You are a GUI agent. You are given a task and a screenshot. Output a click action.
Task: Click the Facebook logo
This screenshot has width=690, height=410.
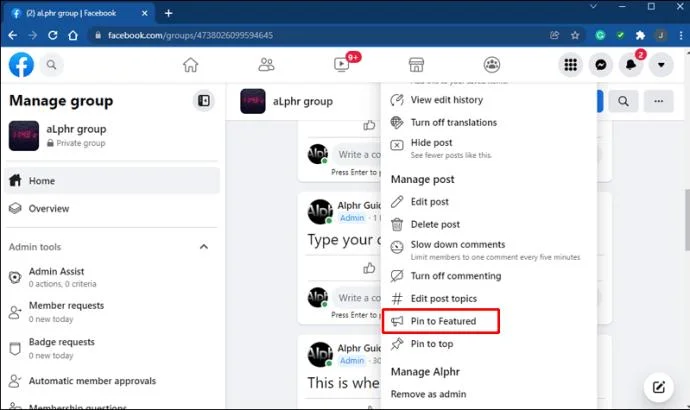(x=21, y=65)
